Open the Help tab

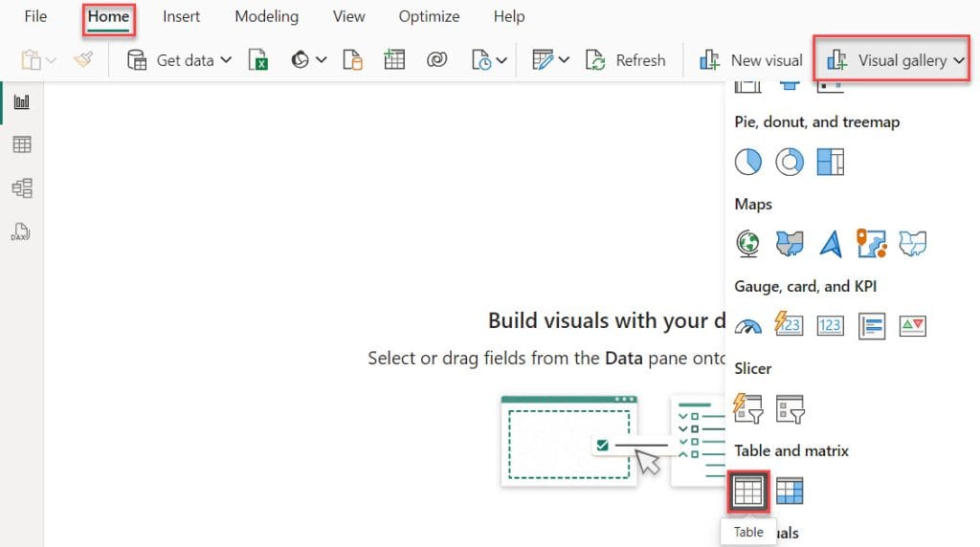[509, 17]
